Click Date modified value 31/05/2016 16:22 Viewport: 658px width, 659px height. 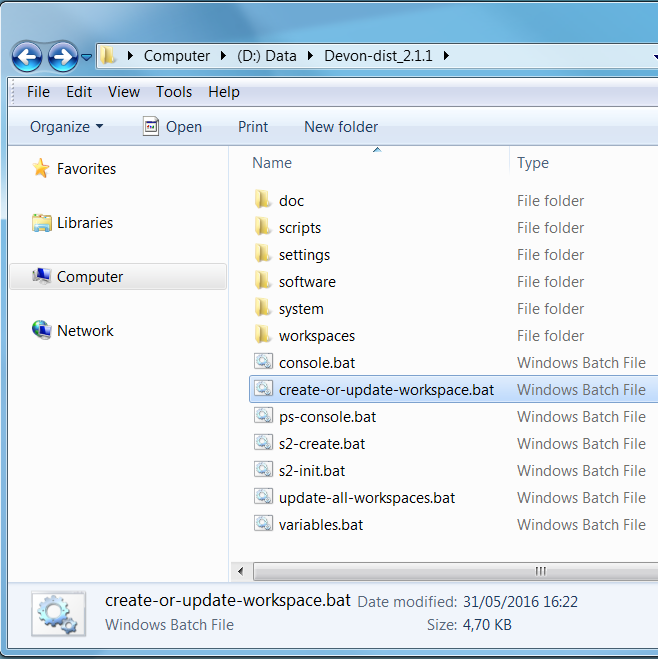(x=520, y=602)
